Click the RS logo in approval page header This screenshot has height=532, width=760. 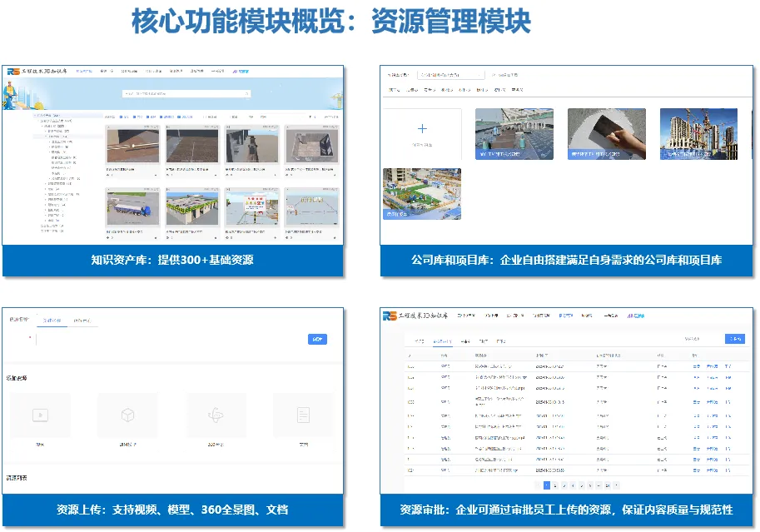tap(390, 316)
